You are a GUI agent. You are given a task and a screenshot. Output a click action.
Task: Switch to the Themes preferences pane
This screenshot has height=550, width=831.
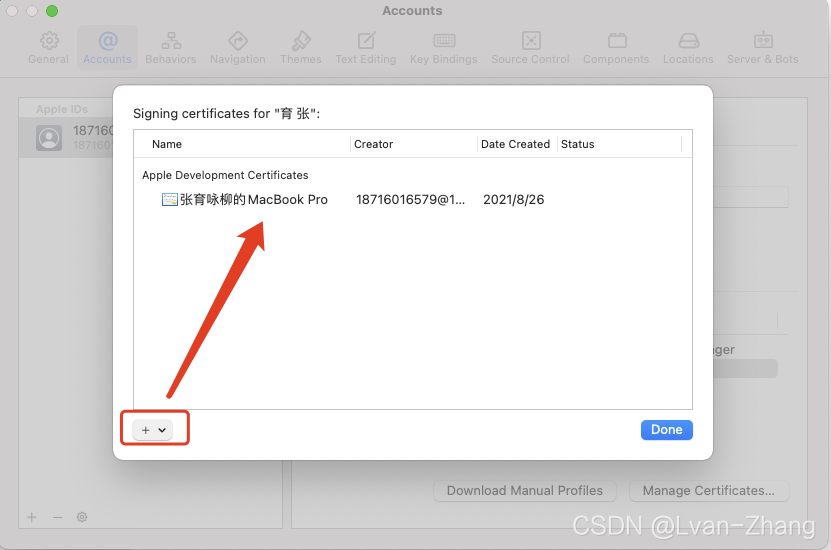[x=300, y=48]
